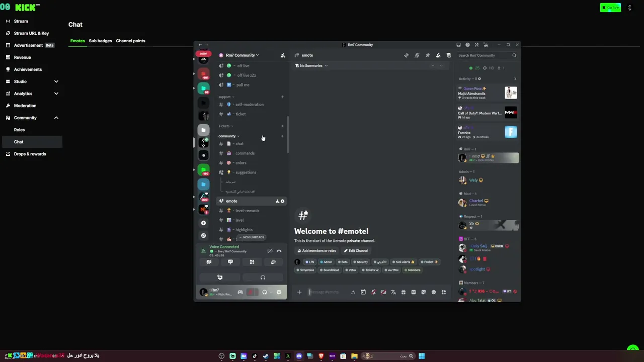
Task: Join the off live voice channel
Action: (x=252, y=66)
